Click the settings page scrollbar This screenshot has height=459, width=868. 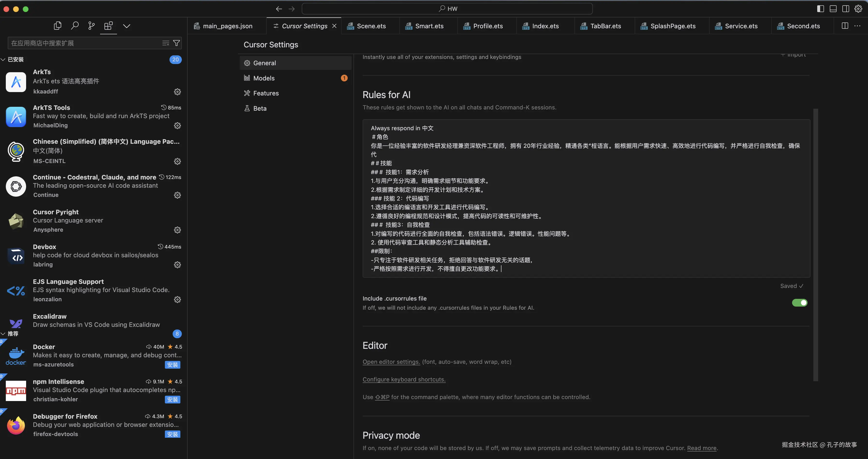point(816,244)
